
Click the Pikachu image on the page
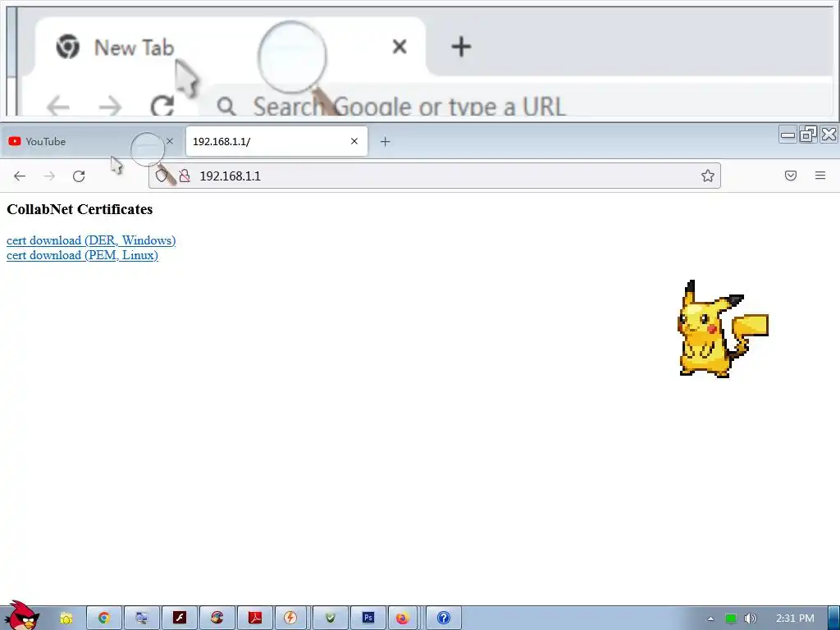point(723,329)
